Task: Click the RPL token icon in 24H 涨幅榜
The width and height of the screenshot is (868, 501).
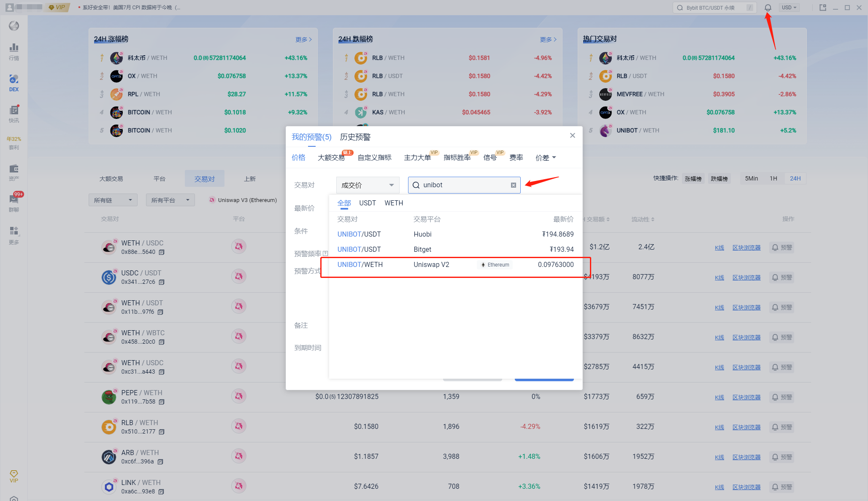Action: 116,94
